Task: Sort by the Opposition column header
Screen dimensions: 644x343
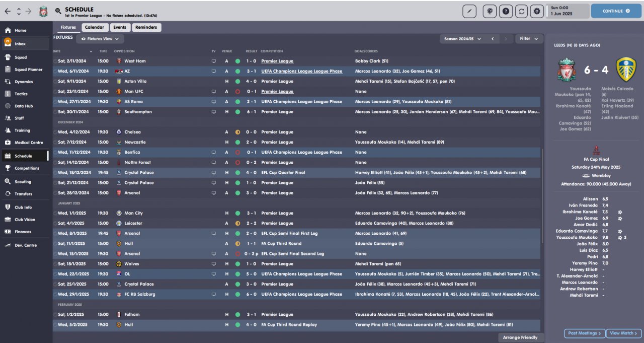Action: (124, 51)
